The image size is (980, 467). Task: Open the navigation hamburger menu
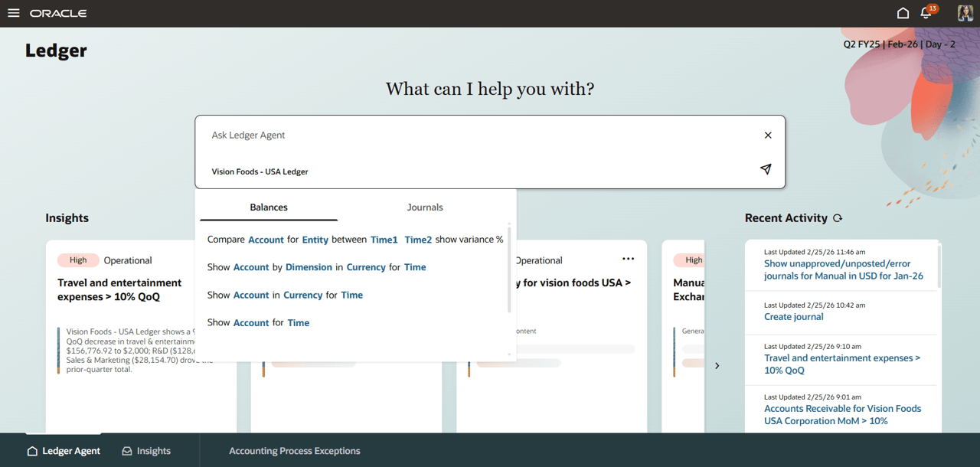point(14,13)
